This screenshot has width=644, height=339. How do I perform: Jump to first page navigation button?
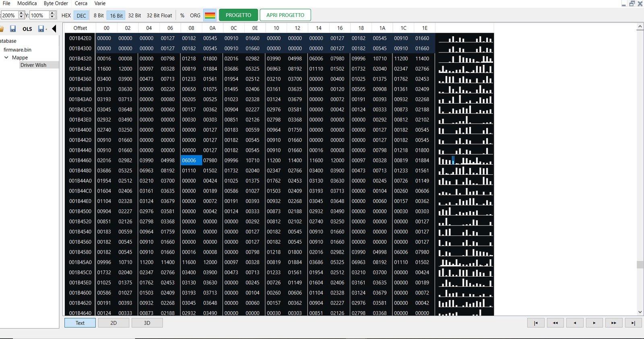click(x=536, y=322)
